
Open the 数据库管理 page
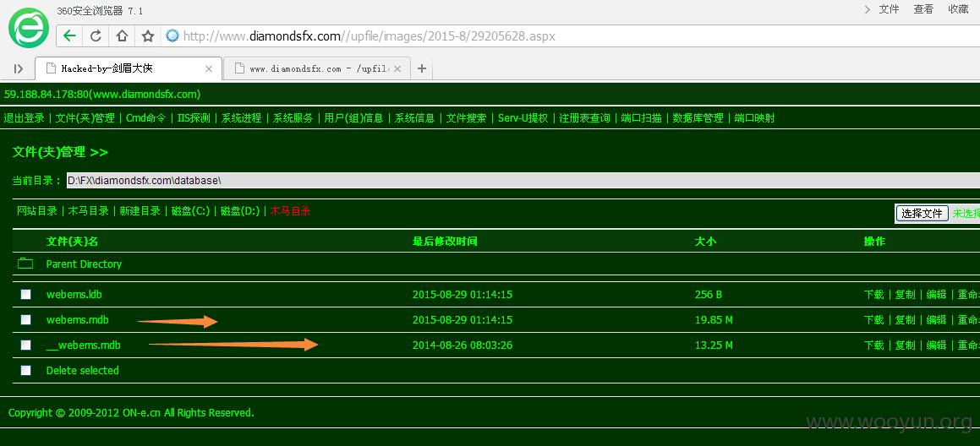pos(698,118)
